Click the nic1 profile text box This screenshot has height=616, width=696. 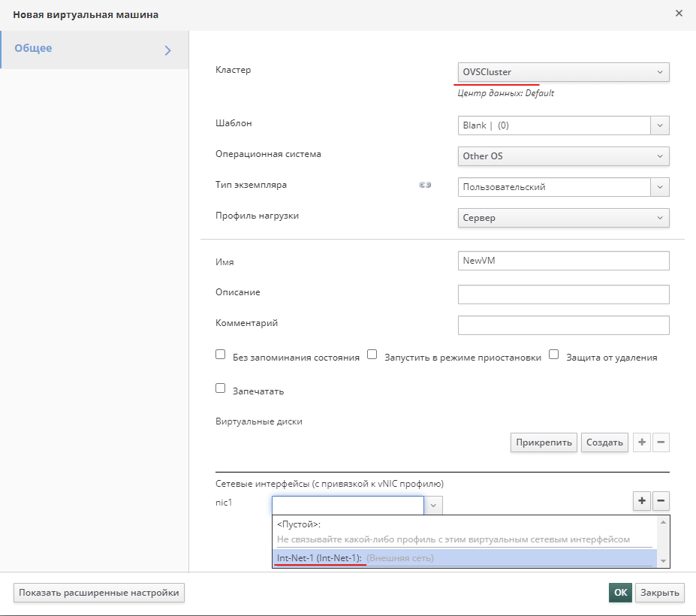(348, 506)
